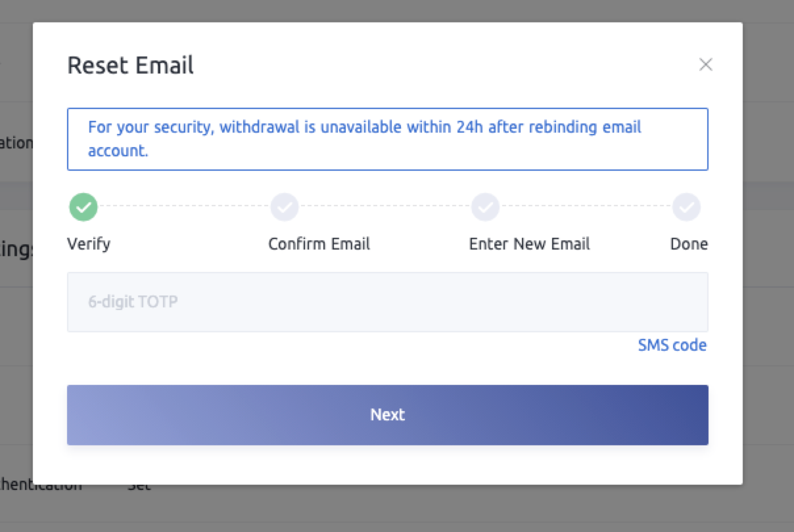Select the Verify step label
794x532 pixels.
click(89, 244)
